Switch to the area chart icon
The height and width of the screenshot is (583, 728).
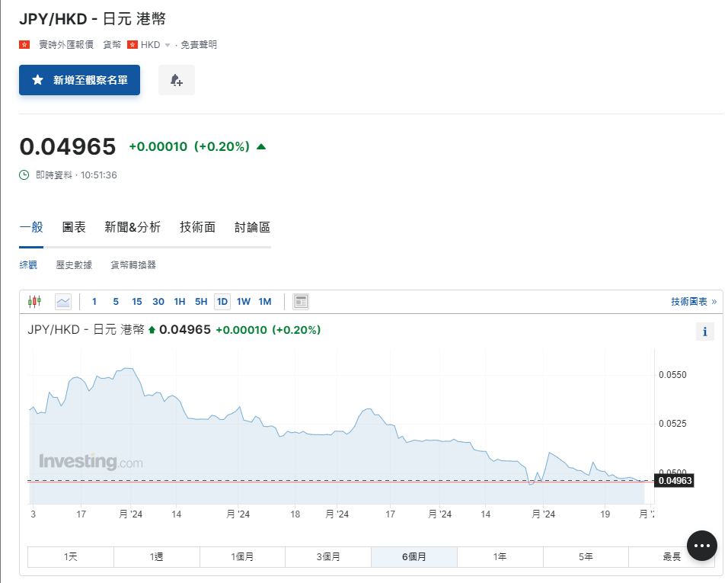63,302
